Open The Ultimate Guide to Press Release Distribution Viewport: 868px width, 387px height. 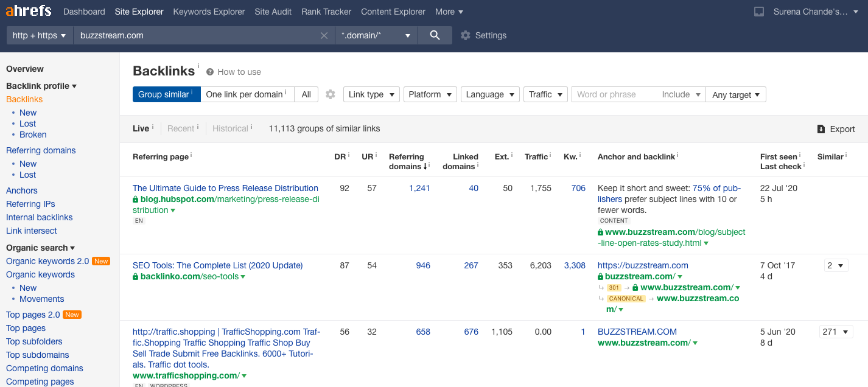[x=225, y=188]
